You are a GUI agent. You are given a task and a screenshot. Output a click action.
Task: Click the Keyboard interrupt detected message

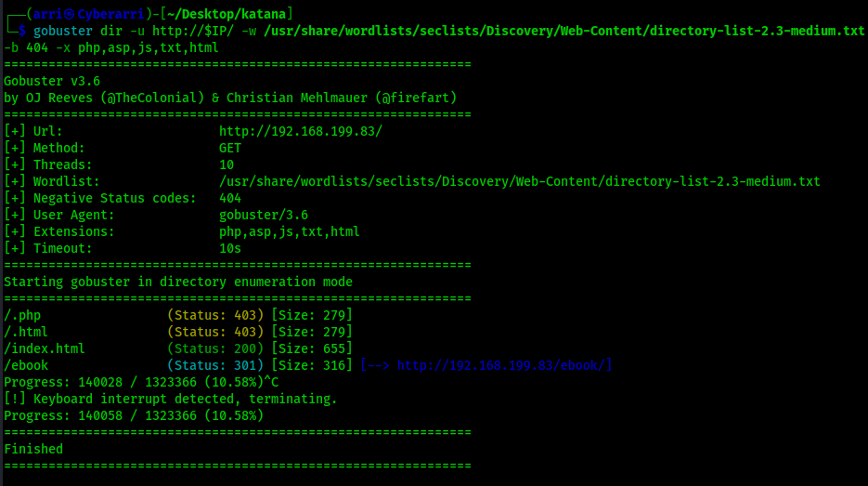tap(171, 399)
